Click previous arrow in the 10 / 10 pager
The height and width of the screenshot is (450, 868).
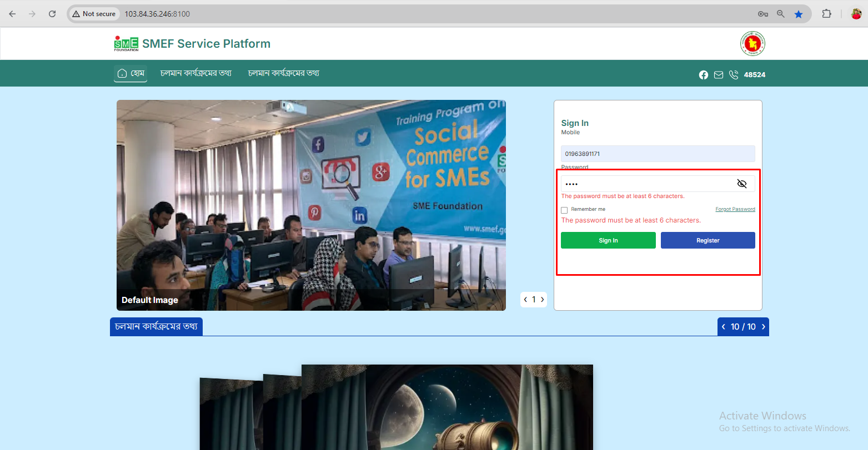723,327
